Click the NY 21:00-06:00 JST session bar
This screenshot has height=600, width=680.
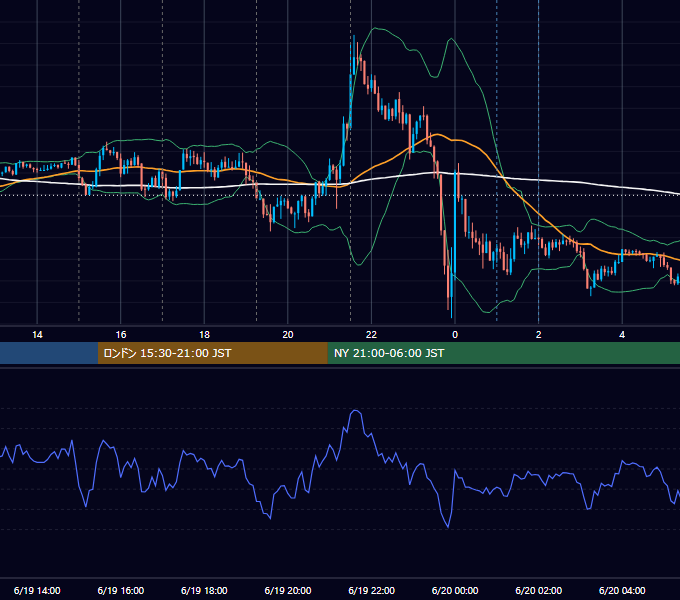pyautogui.click(x=503, y=353)
